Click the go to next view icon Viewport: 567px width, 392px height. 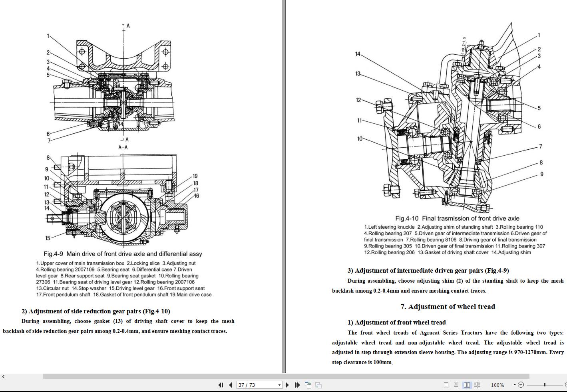318,385
